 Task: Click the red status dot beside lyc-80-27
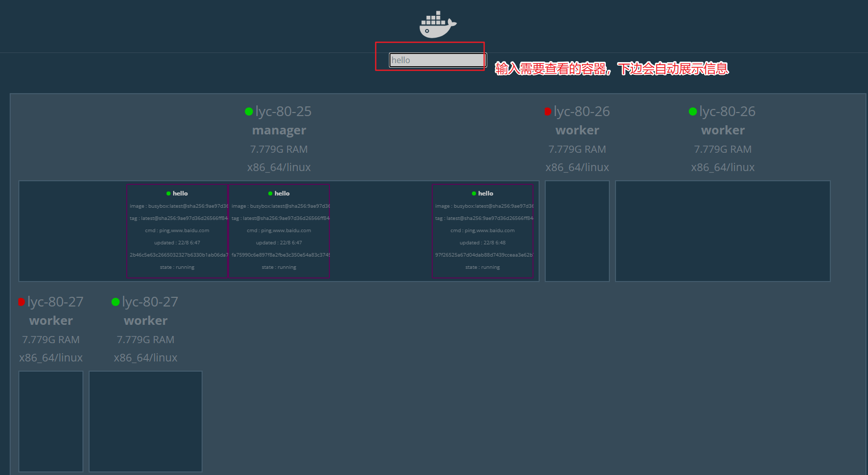21,302
